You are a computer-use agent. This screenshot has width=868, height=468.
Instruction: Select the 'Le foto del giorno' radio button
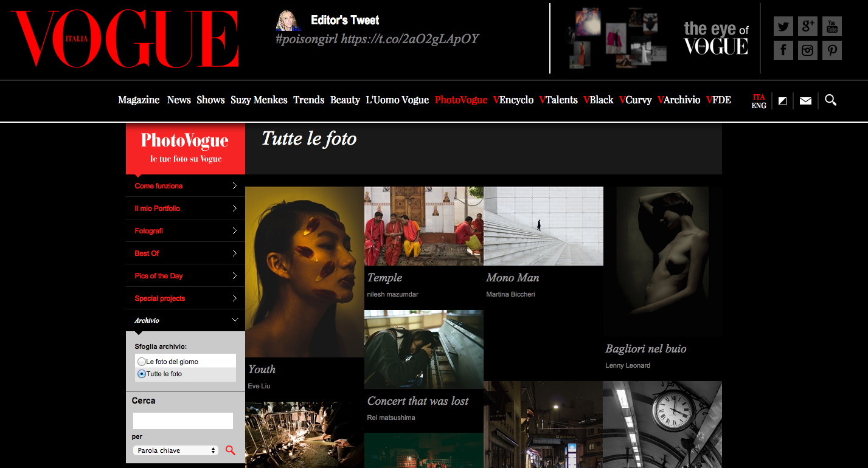142,362
